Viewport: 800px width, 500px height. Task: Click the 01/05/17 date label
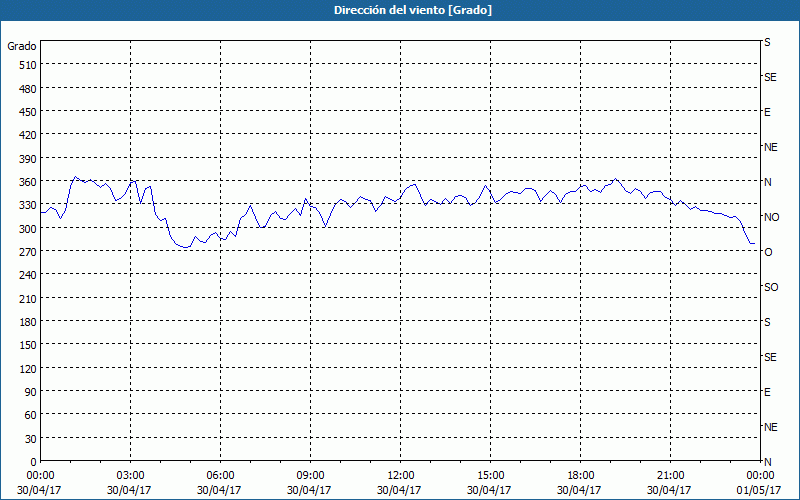(x=759, y=490)
